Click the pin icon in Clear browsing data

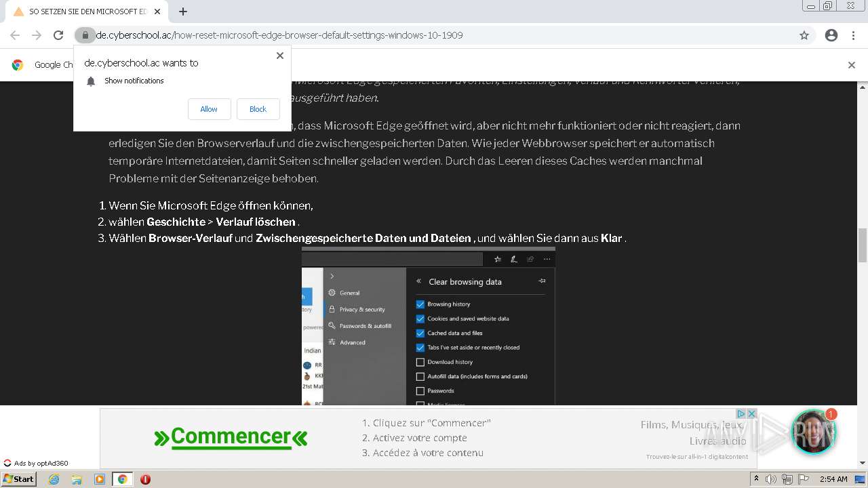[x=542, y=281]
